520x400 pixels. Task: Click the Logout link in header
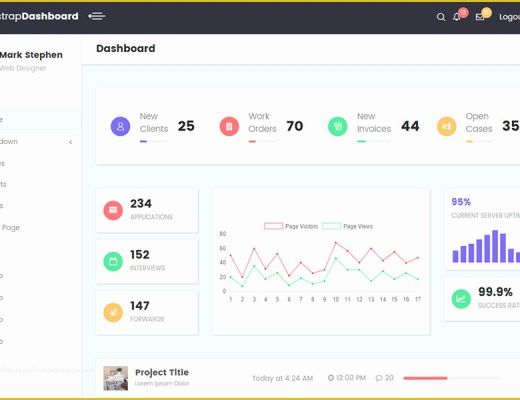click(x=509, y=17)
